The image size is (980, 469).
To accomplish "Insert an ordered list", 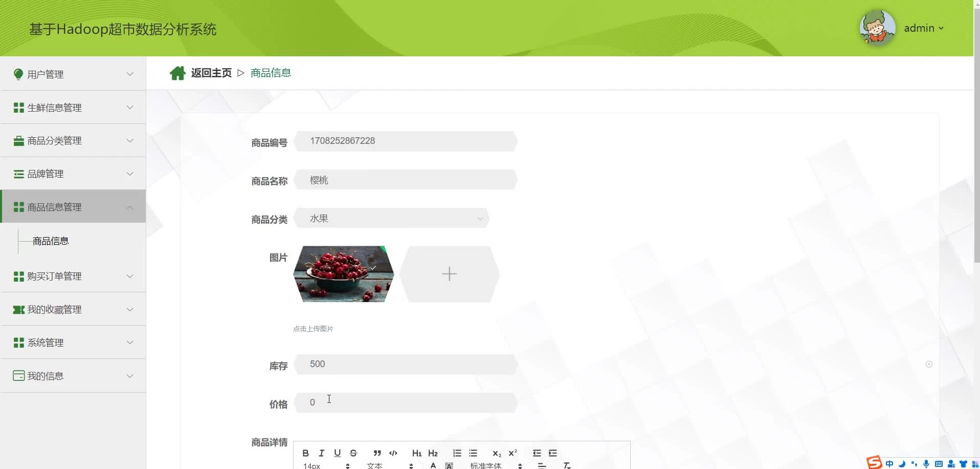I will (457, 453).
